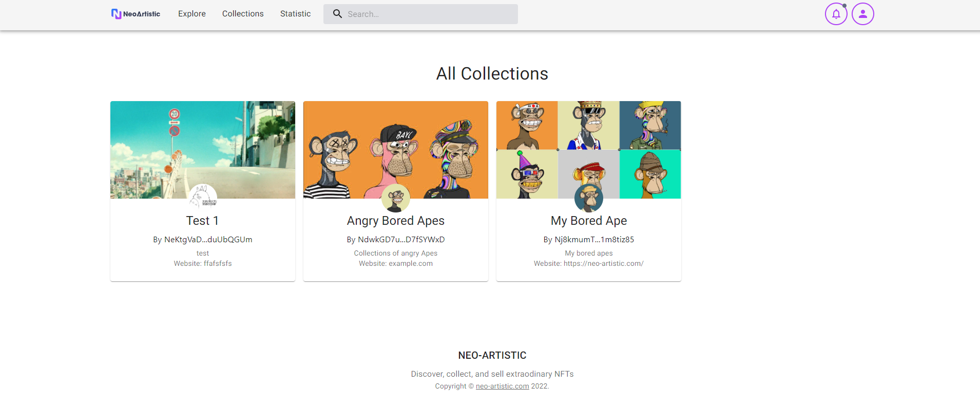Click the Angry Bored Apes avatar
The height and width of the screenshot is (407, 980).
(396, 198)
